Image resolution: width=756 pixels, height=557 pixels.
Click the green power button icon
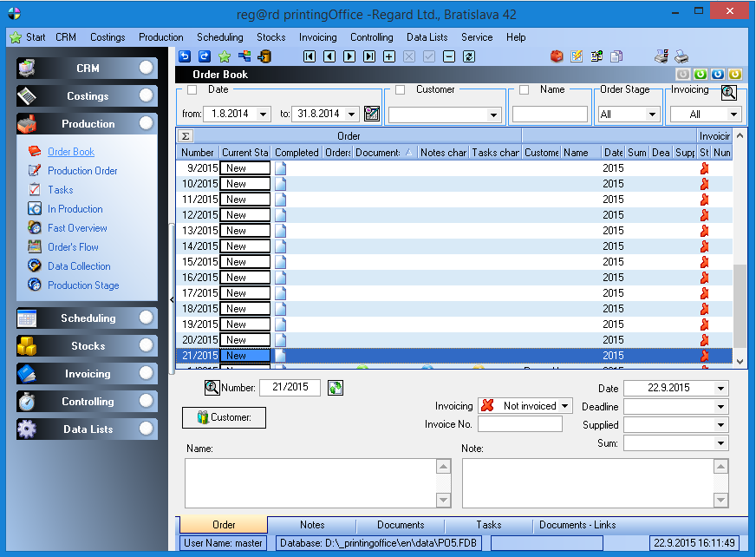pos(700,74)
